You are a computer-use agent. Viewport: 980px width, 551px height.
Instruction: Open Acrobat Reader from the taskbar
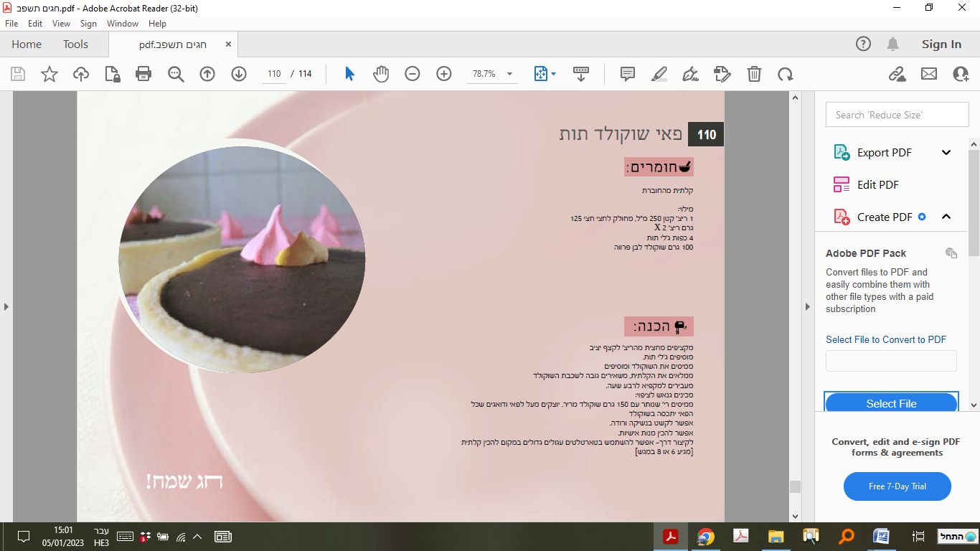click(x=671, y=537)
